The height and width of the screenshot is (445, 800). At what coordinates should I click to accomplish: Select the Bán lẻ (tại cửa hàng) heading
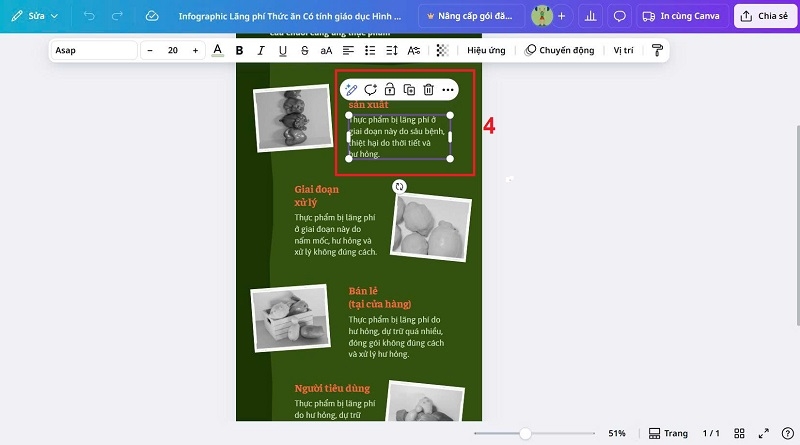(380, 298)
